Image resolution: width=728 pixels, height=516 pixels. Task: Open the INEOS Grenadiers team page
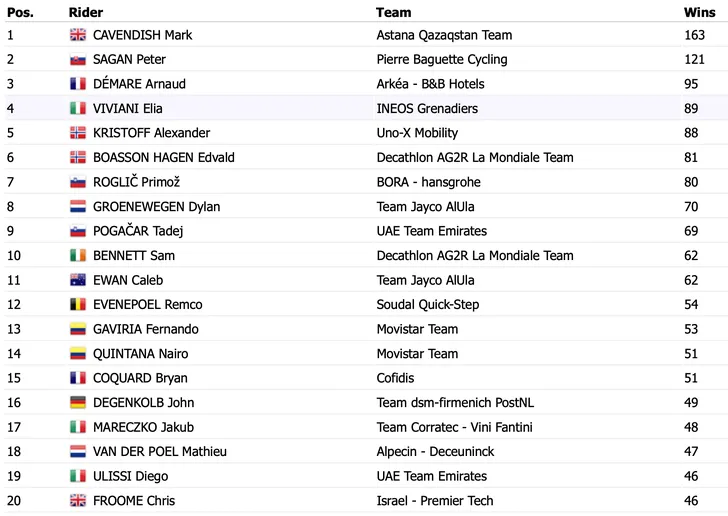point(427,109)
